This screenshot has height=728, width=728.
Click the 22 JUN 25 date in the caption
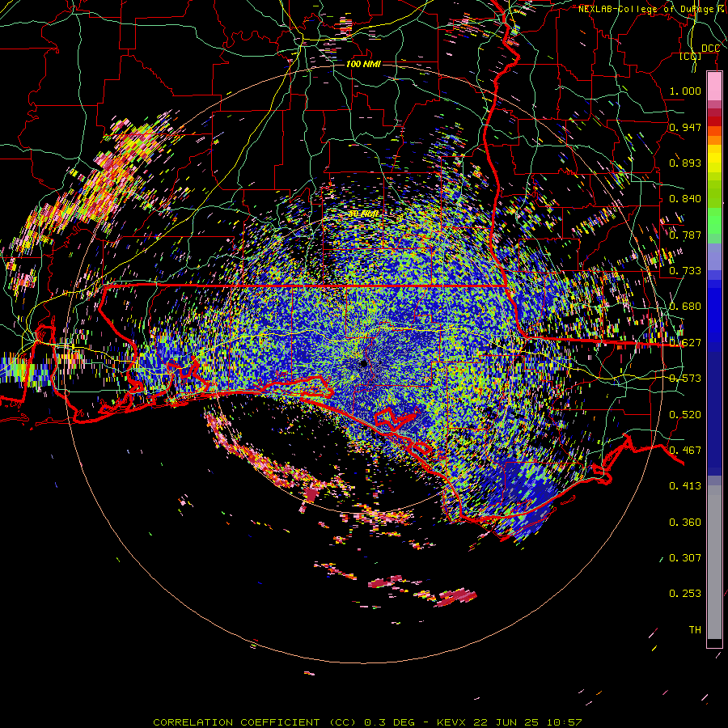[506, 722]
